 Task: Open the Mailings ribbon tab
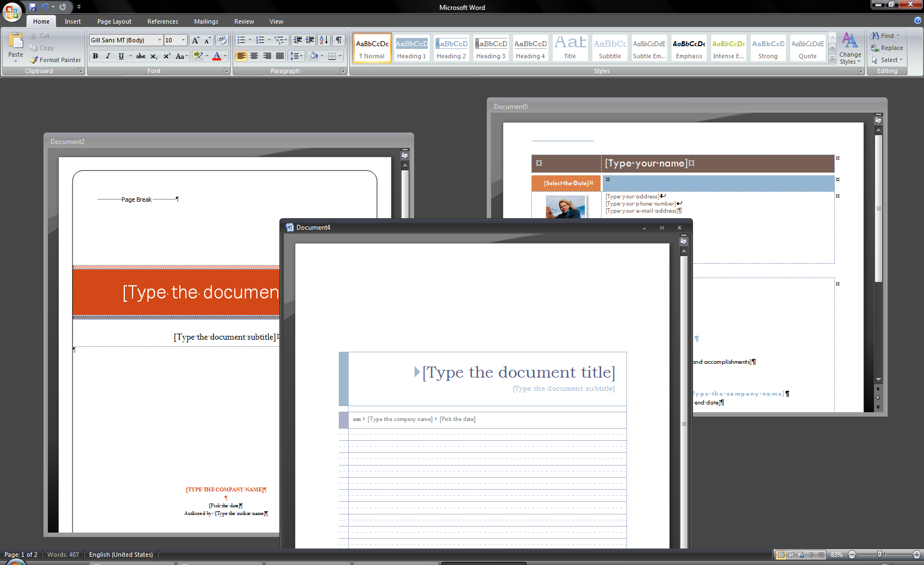(x=206, y=21)
